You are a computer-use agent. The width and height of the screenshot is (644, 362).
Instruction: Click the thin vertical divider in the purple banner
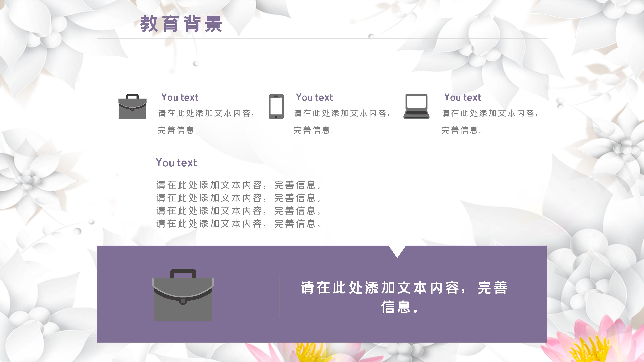pyautogui.click(x=280, y=298)
